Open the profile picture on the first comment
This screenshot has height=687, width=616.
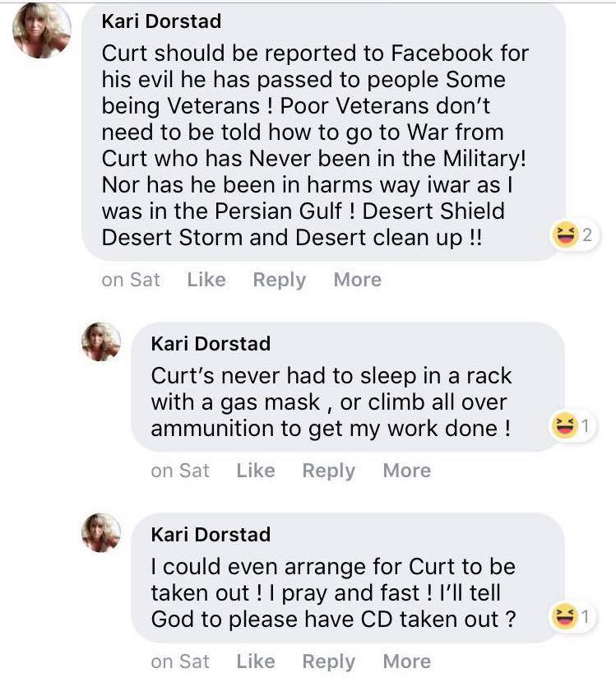tap(42, 30)
